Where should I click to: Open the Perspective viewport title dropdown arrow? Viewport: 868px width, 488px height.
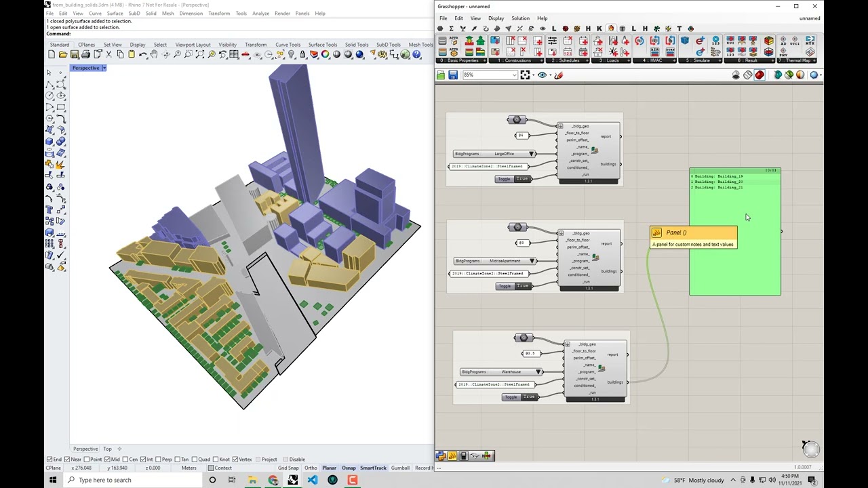coord(104,68)
